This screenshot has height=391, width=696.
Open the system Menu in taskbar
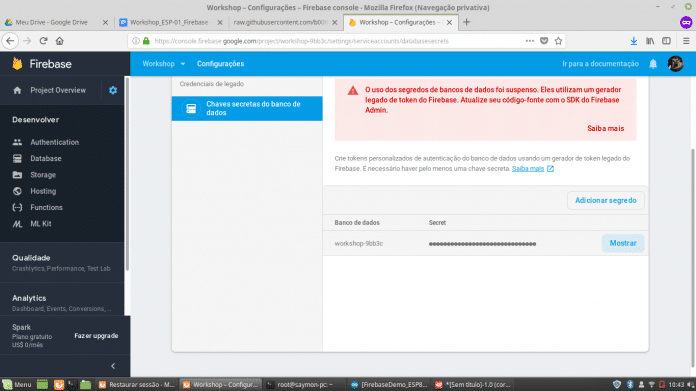point(17,384)
